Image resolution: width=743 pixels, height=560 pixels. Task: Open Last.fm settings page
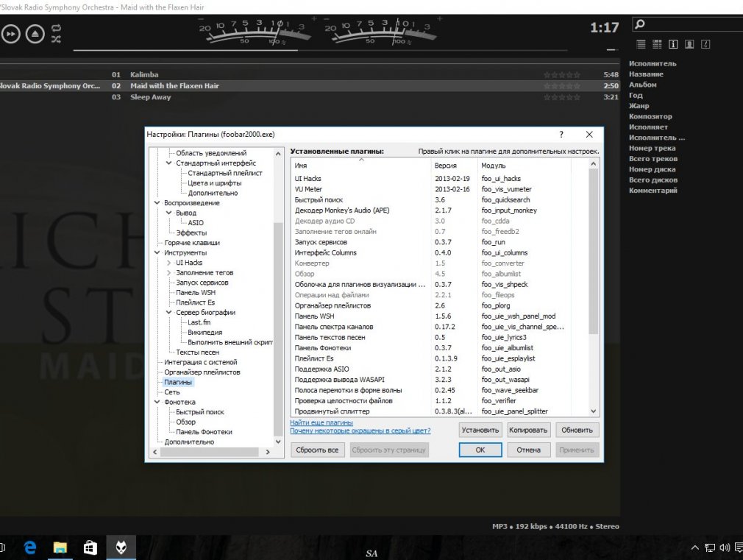tap(199, 322)
